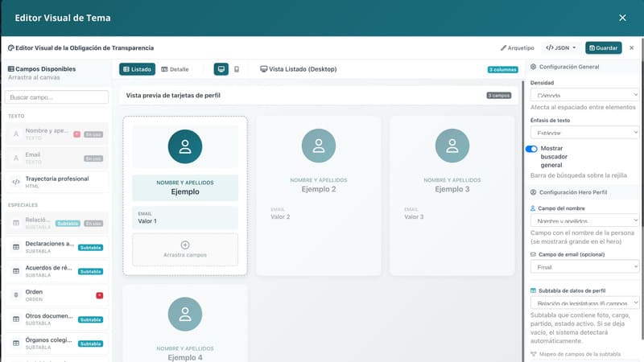Click the 'Ejemplo 2' card name text
The image size is (644, 362).
318,189
